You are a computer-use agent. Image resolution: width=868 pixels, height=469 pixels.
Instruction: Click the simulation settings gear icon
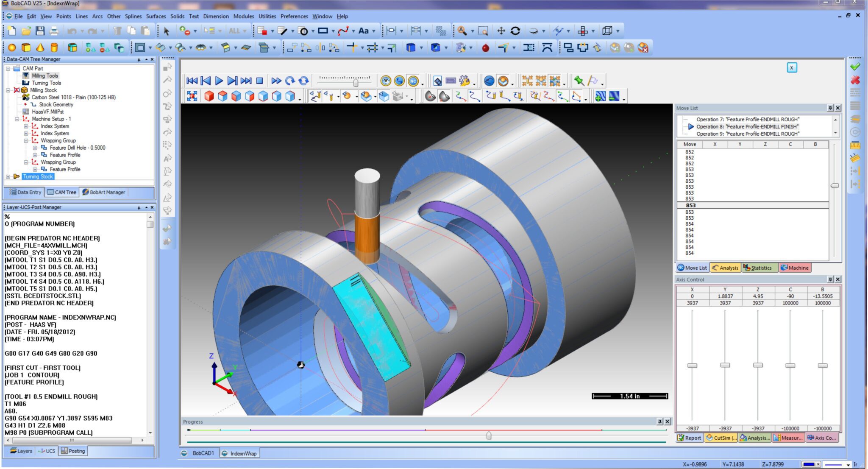pos(464,81)
